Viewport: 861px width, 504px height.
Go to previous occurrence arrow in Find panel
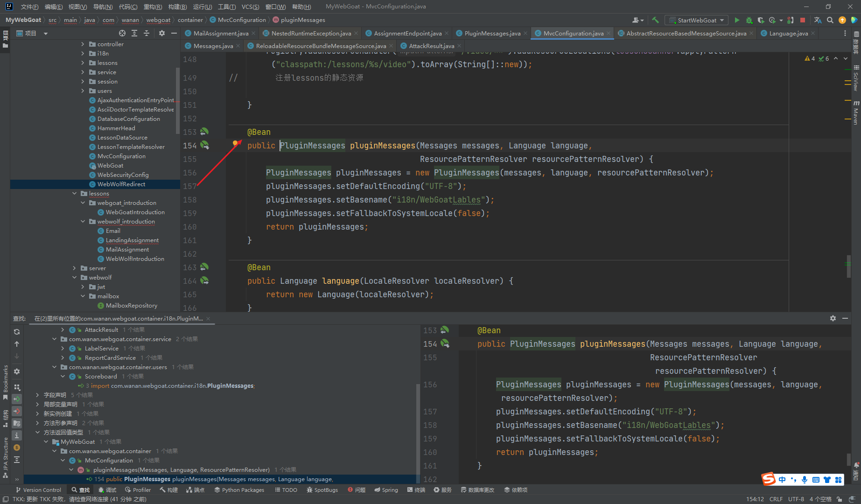tap(17, 344)
